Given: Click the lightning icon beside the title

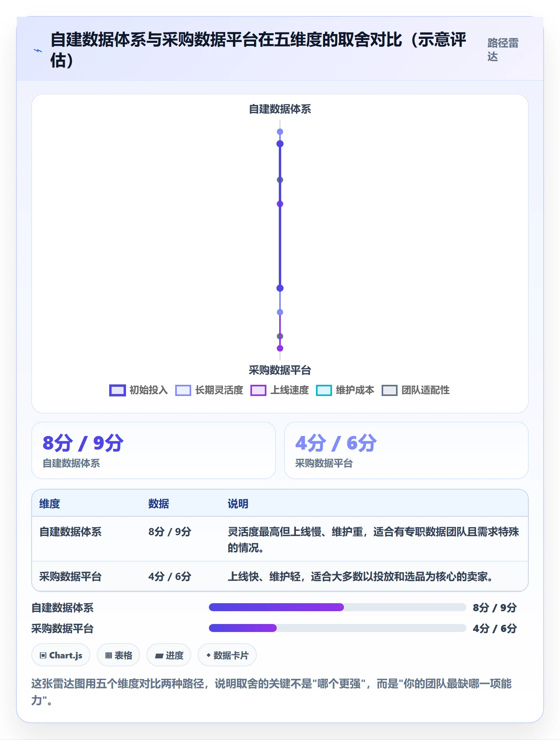Looking at the screenshot, I should pos(38,50).
